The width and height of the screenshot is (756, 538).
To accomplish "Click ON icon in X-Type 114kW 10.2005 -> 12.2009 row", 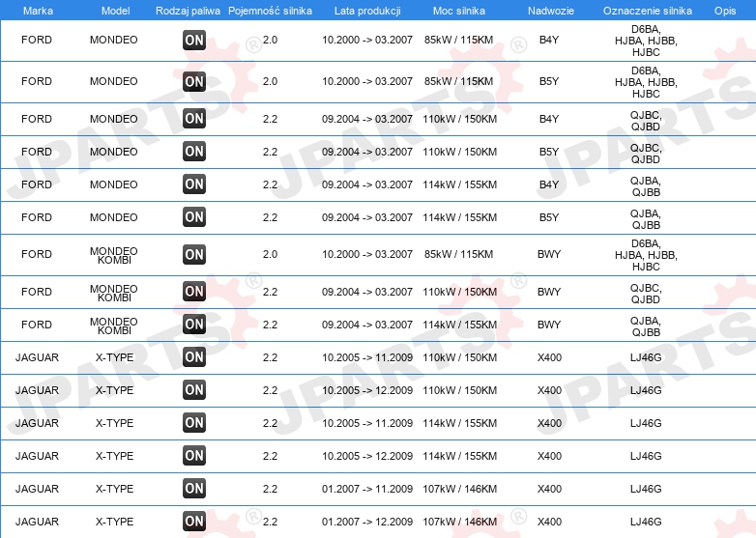I will coord(194,455).
